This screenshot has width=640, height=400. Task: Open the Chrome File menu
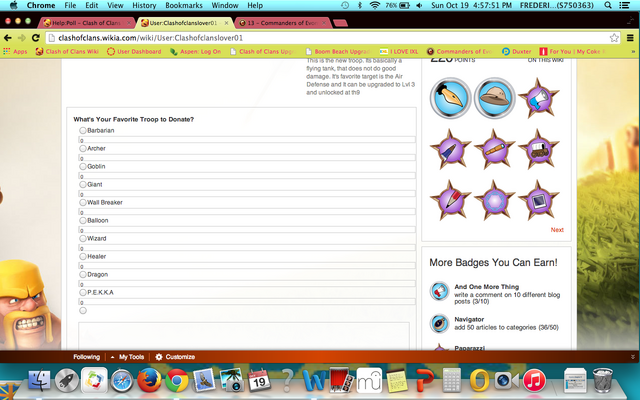tap(70, 5)
